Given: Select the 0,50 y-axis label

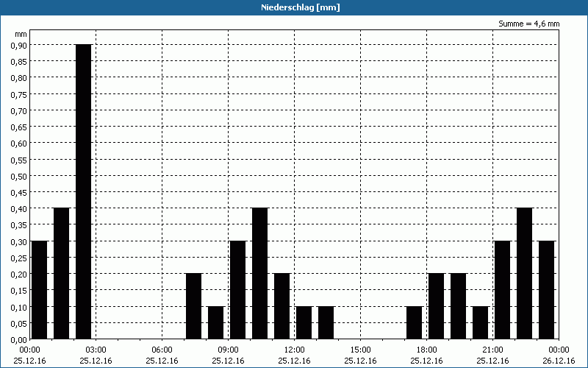Looking at the screenshot, I should click(x=19, y=176).
